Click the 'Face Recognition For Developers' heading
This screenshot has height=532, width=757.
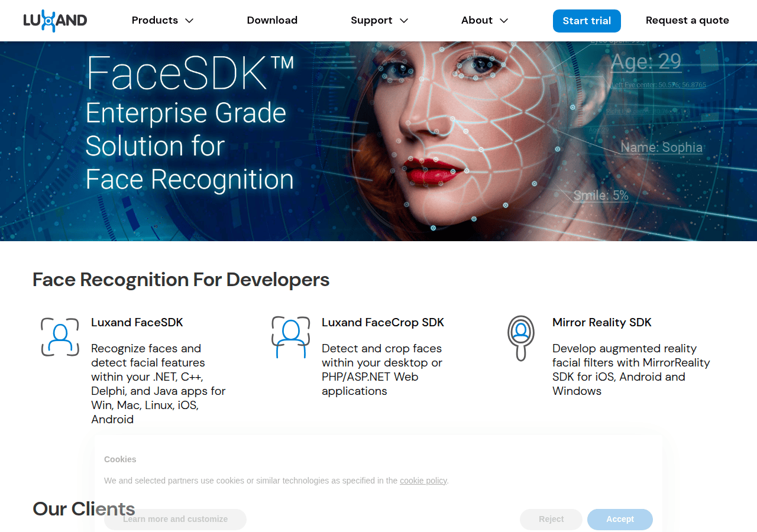coord(181,279)
